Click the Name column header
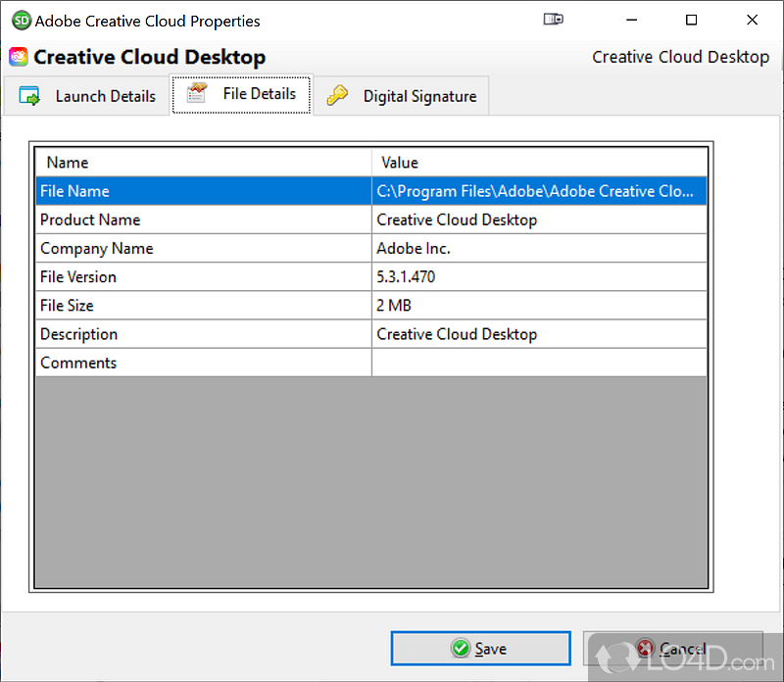The image size is (784, 682). (203, 163)
